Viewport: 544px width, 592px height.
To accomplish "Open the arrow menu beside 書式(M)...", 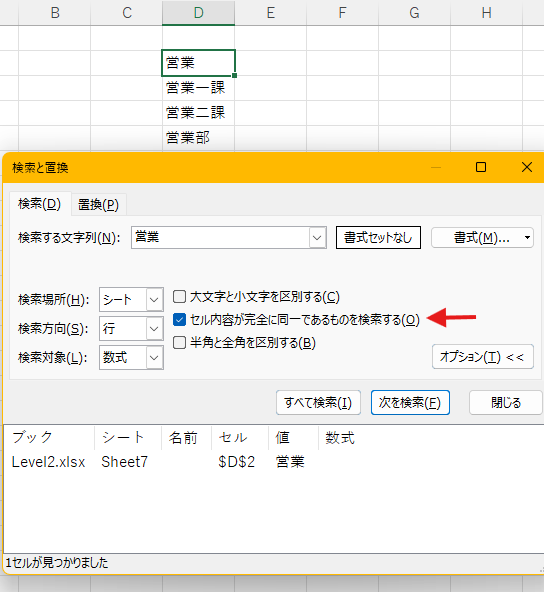I will [x=527, y=237].
